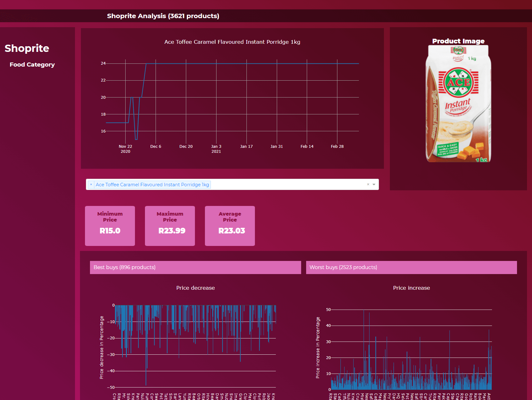
Task: Select the Maximum Price R23.99 card
Action: click(170, 226)
